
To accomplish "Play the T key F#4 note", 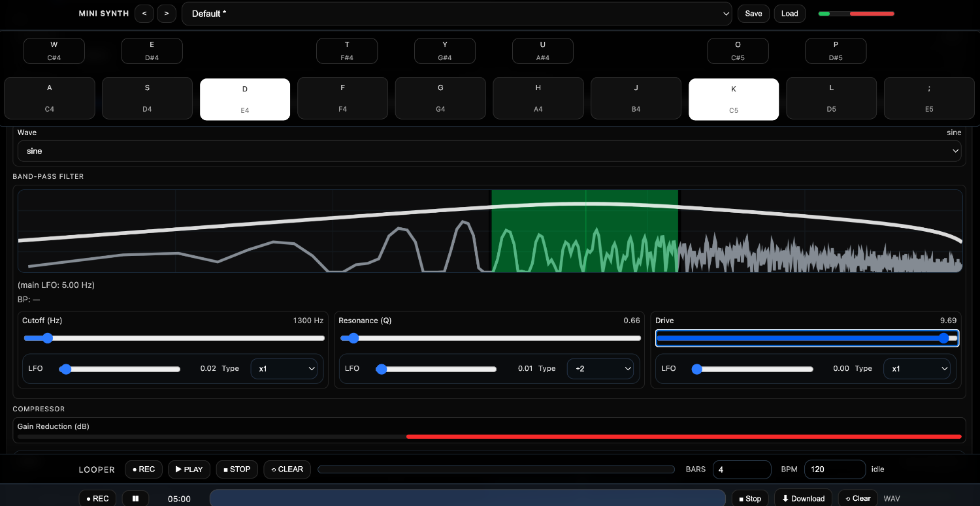I will tap(347, 51).
